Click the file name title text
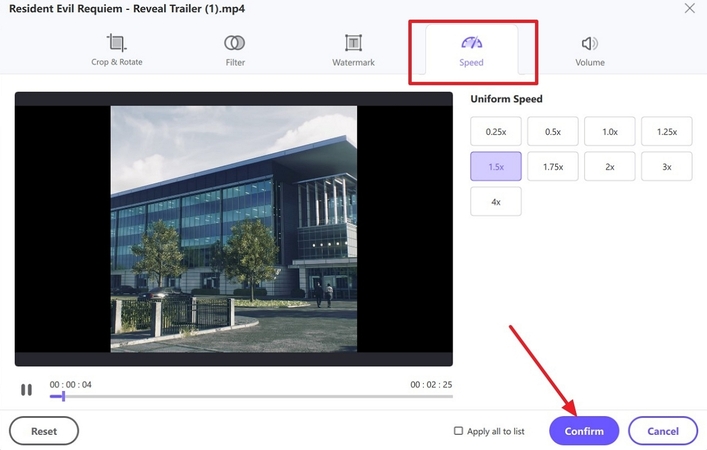This screenshot has width=707, height=450. [127, 9]
